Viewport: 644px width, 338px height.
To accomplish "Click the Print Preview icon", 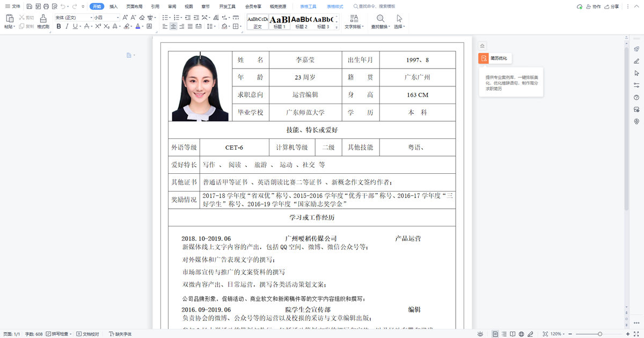I will [x=54, y=6].
